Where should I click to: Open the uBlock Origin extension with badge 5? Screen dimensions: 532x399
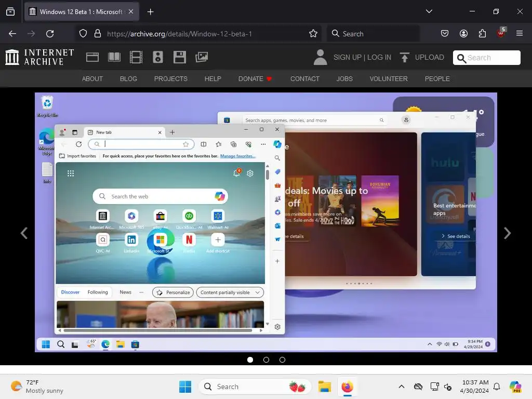(x=501, y=33)
